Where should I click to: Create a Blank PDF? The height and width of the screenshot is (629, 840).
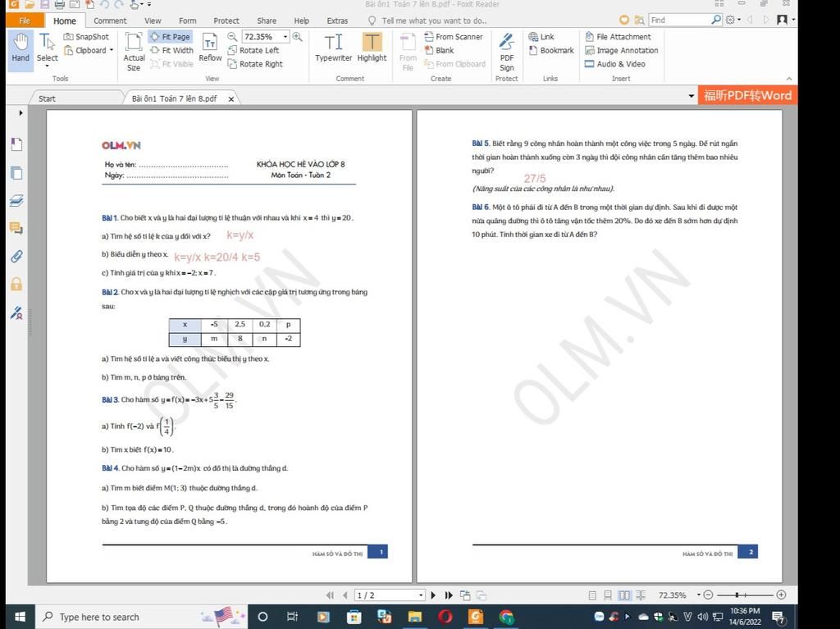pos(440,50)
